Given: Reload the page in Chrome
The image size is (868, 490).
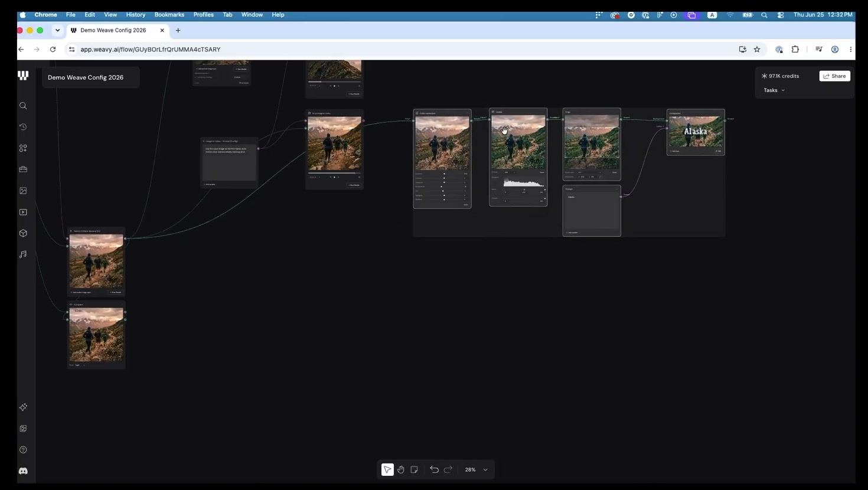Looking at the screenshot, I should 53,50.
